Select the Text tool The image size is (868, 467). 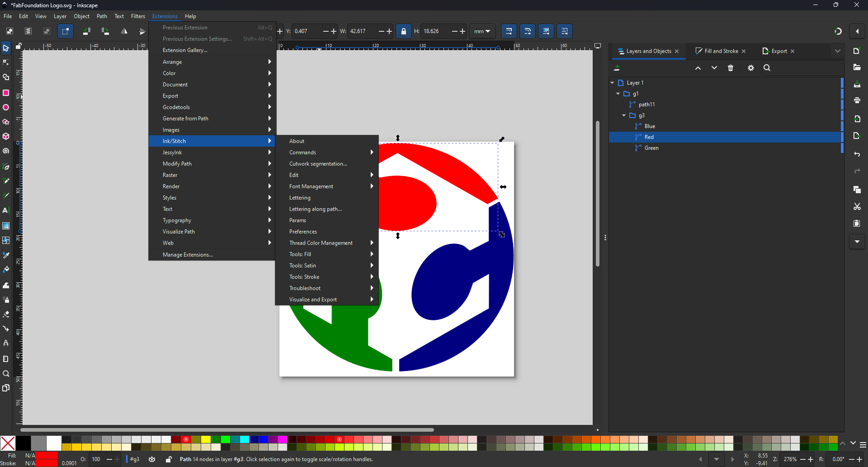point(6,210)
